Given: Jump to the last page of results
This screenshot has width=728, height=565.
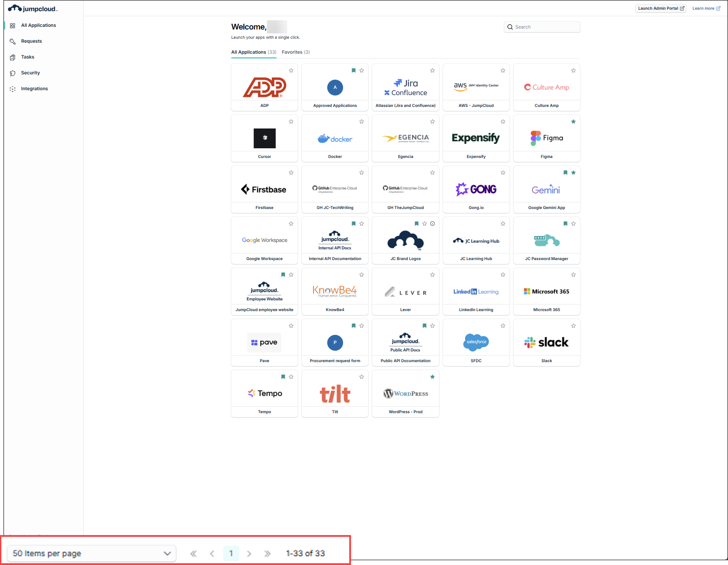Looking at the screenshot, I should pos(267,554).
